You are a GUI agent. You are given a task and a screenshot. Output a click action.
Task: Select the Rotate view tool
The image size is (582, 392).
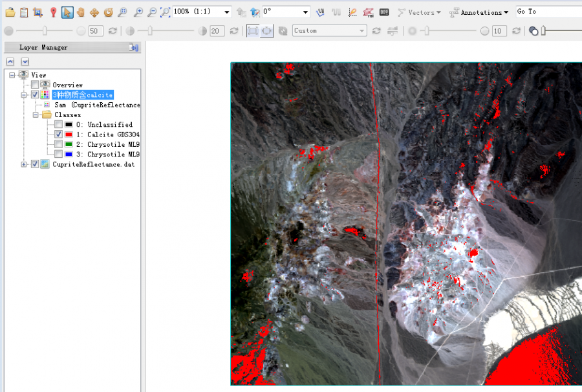point(108,12)
